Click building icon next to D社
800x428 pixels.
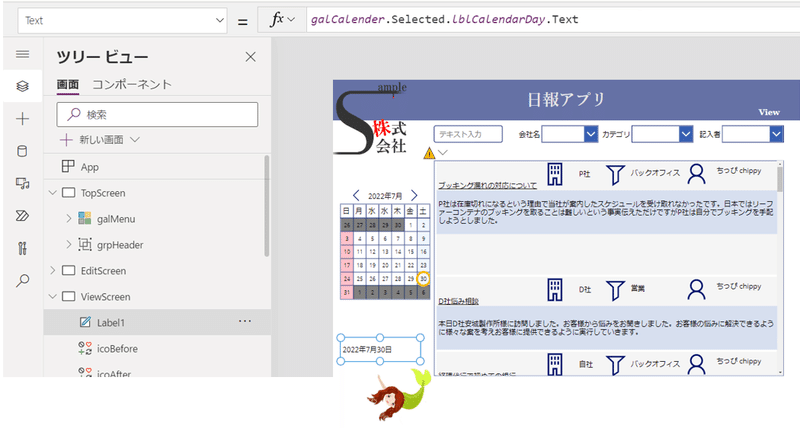point(555,290)
